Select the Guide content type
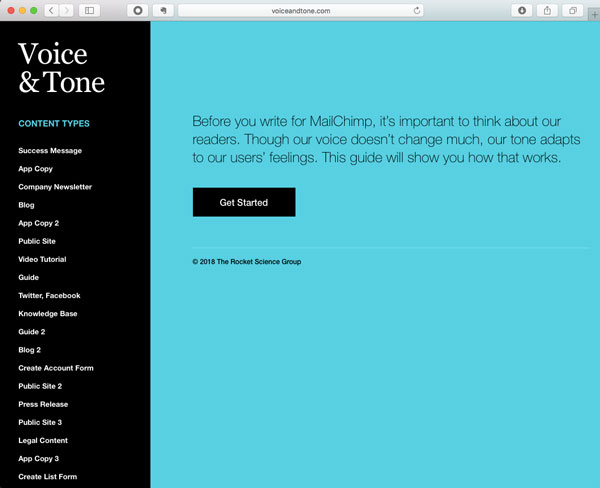Screen dimensions: 600x488 [29, 277]
